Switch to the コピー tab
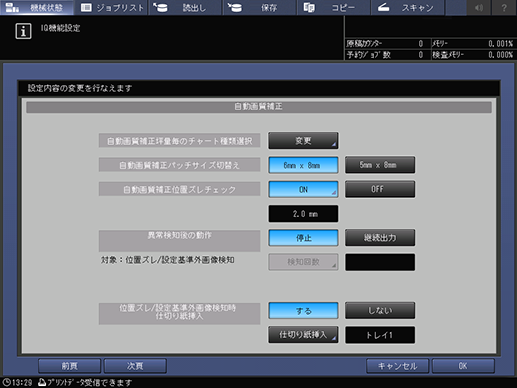The height and width of the screenshot is (388, 517). click(x=334, y=7)
